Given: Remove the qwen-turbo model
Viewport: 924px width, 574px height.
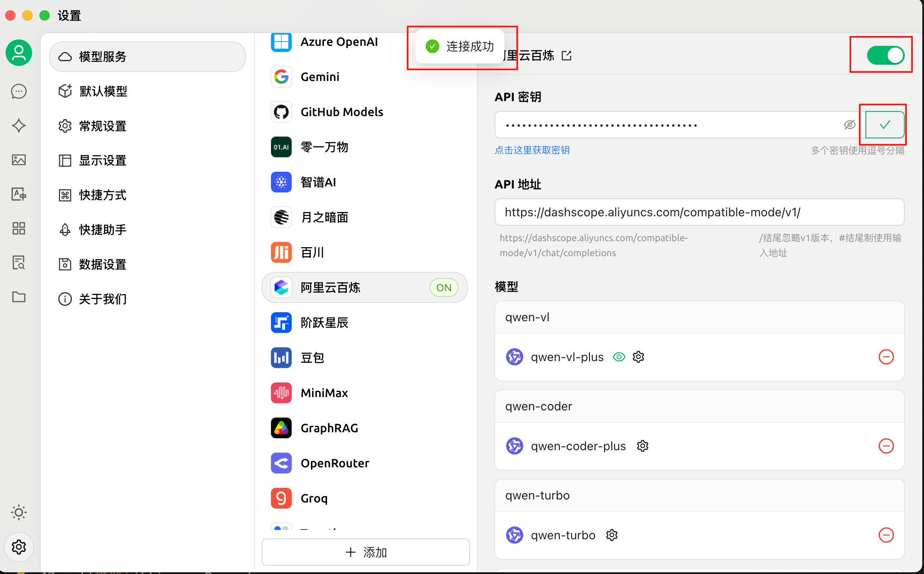Looking at the screenshot, I should coord(886,535).
